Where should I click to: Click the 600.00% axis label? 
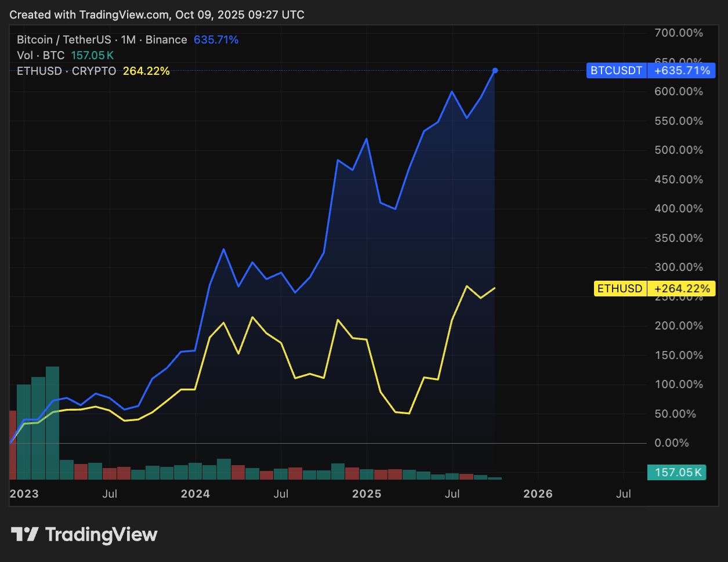click(679, 92)
